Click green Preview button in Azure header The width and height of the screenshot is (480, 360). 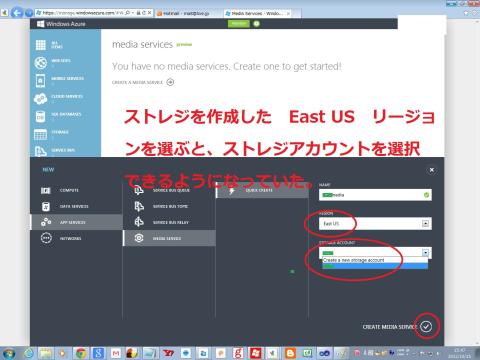pyautogui.click(x=239, y=24)
